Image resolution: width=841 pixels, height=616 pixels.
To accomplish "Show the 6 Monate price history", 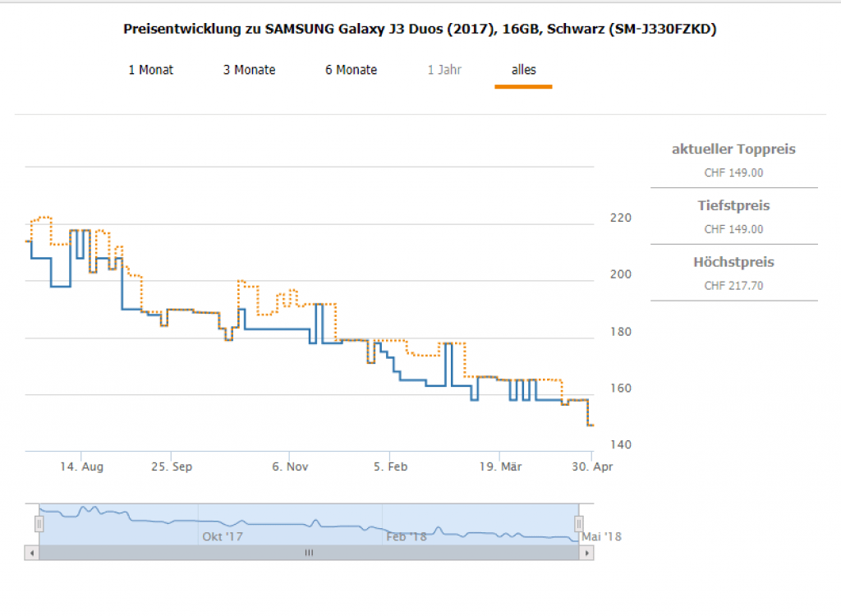I will pyautogui.click(x=351, y=70).
